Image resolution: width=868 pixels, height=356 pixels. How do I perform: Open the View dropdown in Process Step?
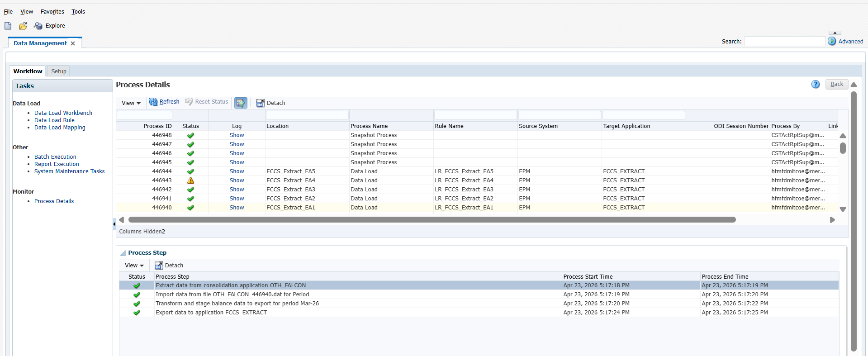[134, 266]
